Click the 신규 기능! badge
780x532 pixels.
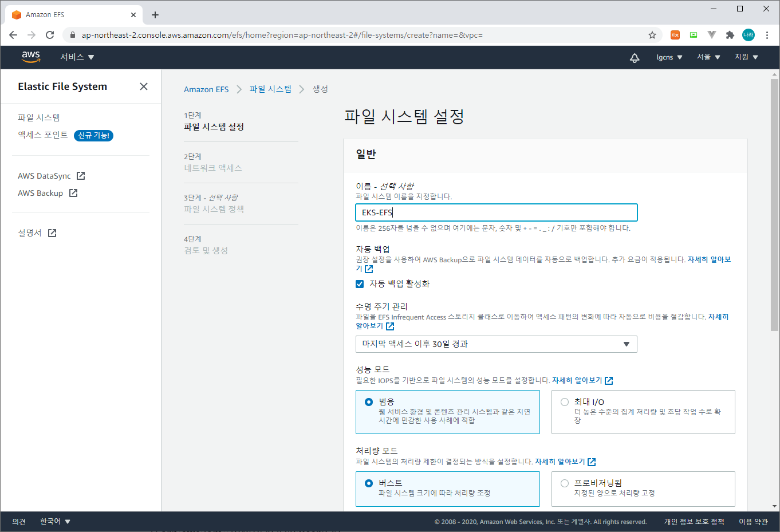[x=93, y=136]
